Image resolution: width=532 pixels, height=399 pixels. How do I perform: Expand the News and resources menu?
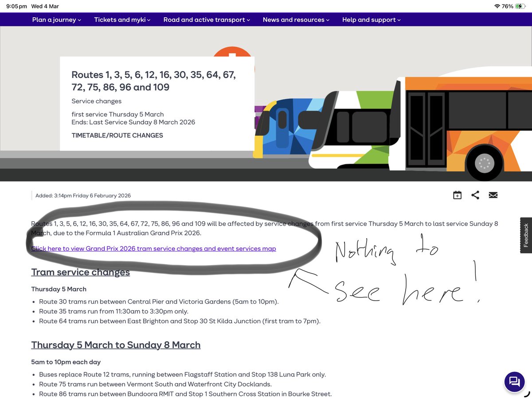click(296, 20)
